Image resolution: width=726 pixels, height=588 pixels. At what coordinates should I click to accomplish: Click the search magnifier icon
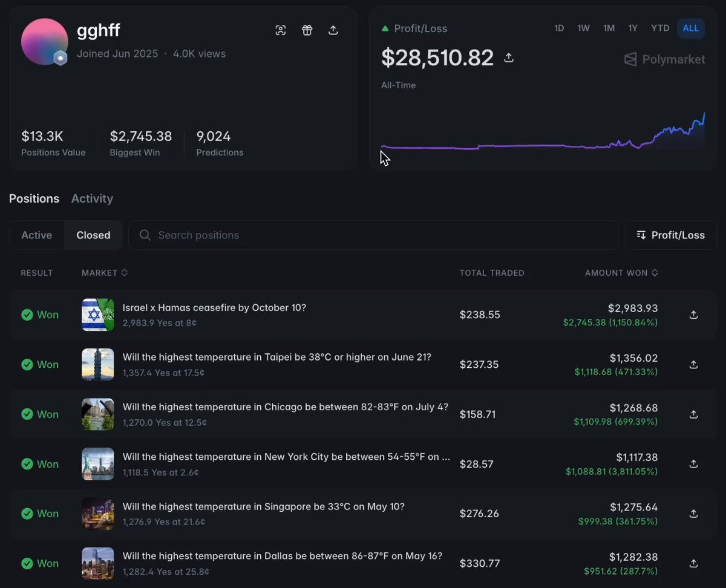click(x=145, y=235)
